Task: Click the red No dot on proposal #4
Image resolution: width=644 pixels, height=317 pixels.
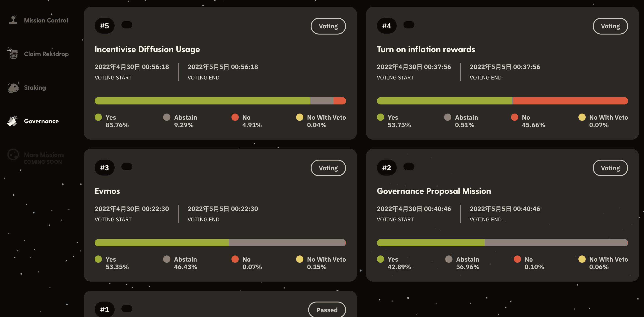Action: point(514,117)
